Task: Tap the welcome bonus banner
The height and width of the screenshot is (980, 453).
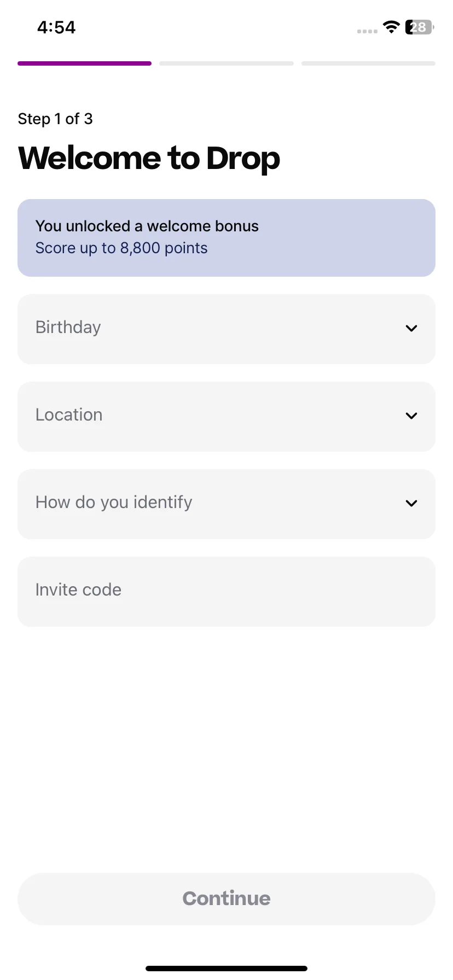Action: (x=226, y=238)
